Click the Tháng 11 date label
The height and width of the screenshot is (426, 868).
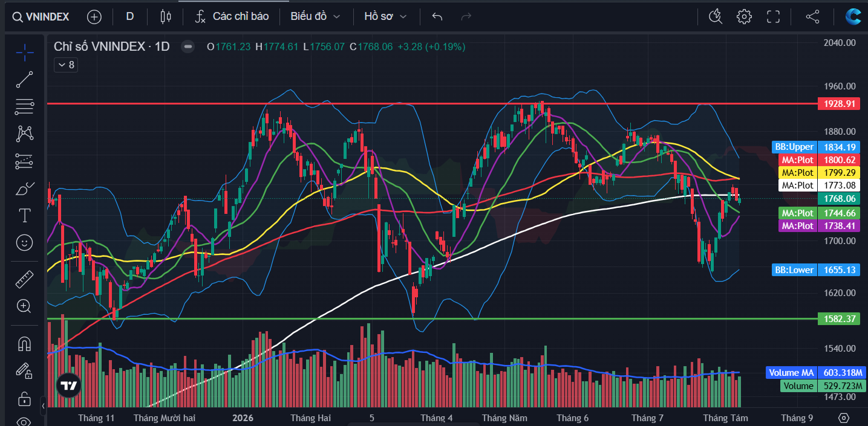pyautogui.click(x=96, y=418)
